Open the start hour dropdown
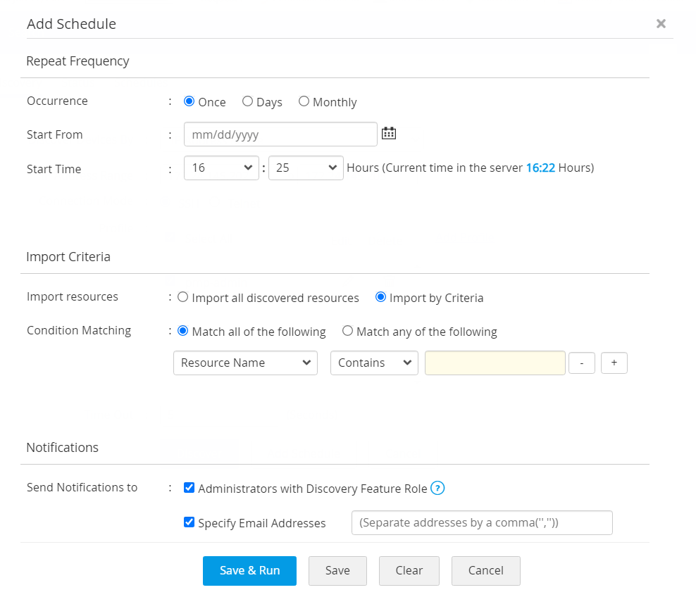 221,168
